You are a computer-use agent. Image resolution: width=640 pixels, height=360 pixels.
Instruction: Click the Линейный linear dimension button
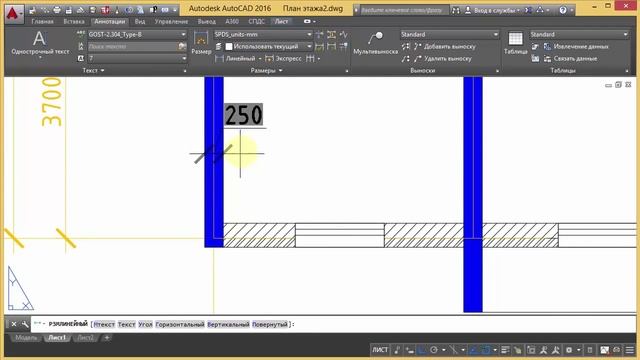pos(236,59)
